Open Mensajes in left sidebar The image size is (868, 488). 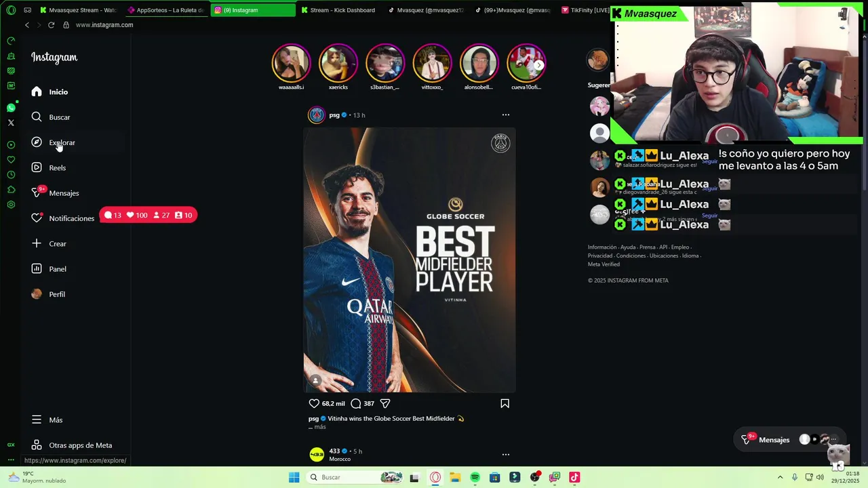pos(55,193)
